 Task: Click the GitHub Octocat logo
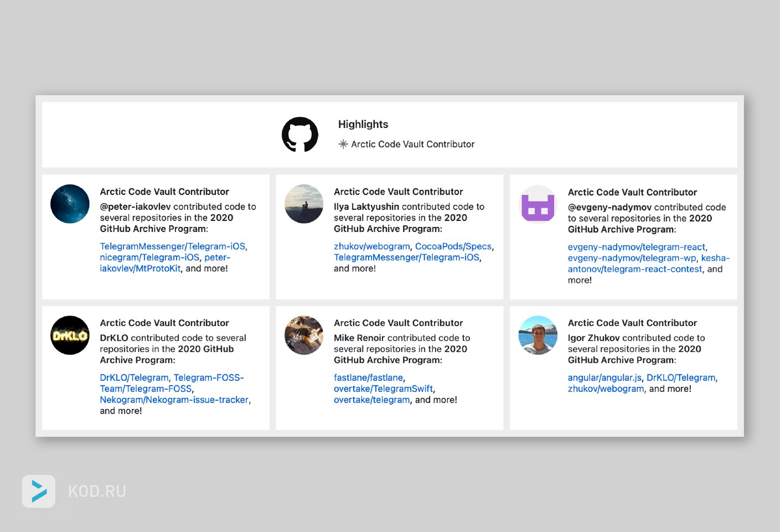tap(300, 134)
